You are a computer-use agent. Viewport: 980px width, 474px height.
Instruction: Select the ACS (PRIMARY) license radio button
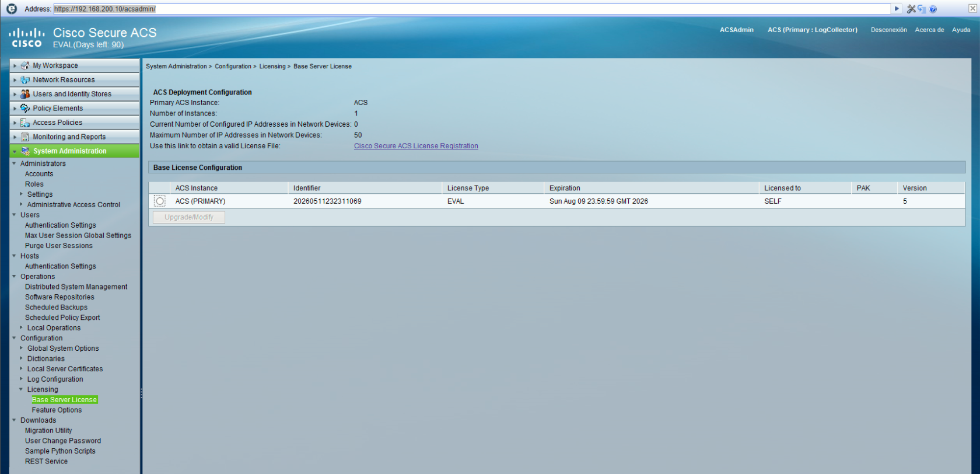(160, 201)
